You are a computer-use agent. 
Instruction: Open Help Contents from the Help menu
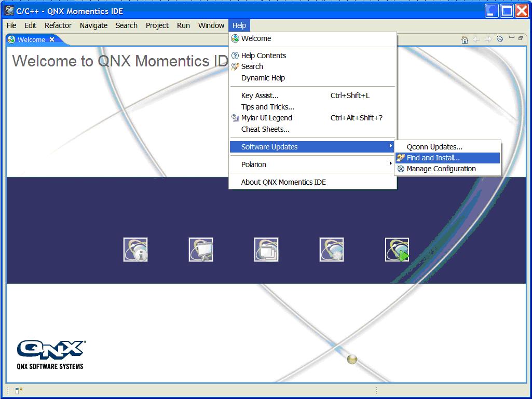click(x=263, y=56)
